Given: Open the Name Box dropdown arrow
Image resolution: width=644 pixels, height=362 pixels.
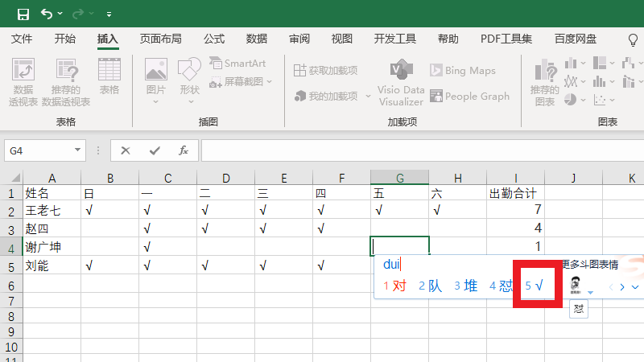Looking at the screenshot, I should 78,150.
